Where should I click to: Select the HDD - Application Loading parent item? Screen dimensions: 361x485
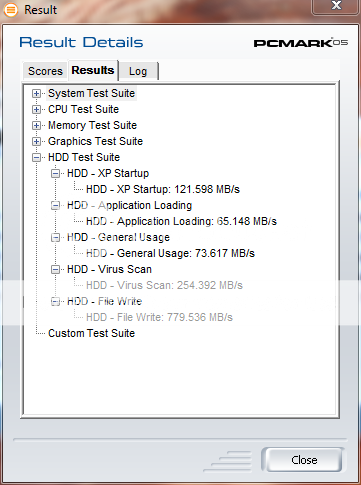pos(129,205)
